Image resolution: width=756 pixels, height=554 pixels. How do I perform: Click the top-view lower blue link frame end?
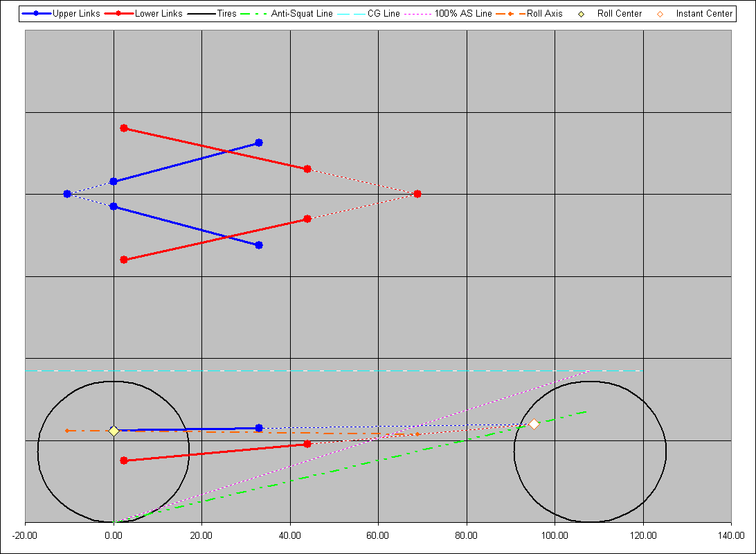tap(259, 245)
